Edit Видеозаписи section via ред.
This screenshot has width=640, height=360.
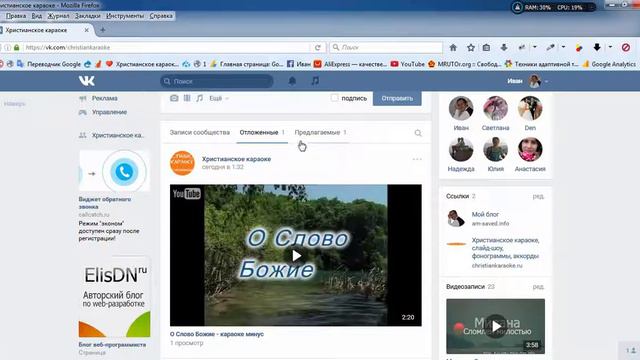(x=538, y=287)
